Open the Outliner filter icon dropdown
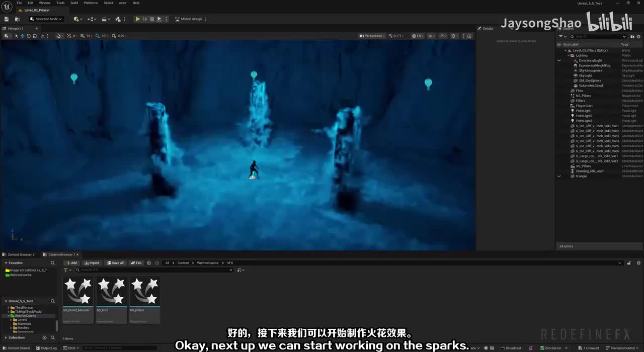The image size is (644, 352). pyautogui.click(x=562, y=36)
